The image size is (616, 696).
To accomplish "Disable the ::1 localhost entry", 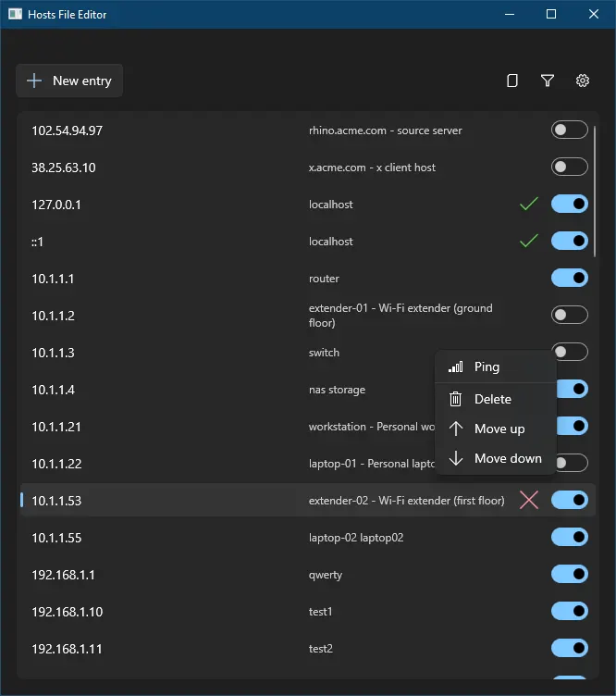I will [570, 241].
